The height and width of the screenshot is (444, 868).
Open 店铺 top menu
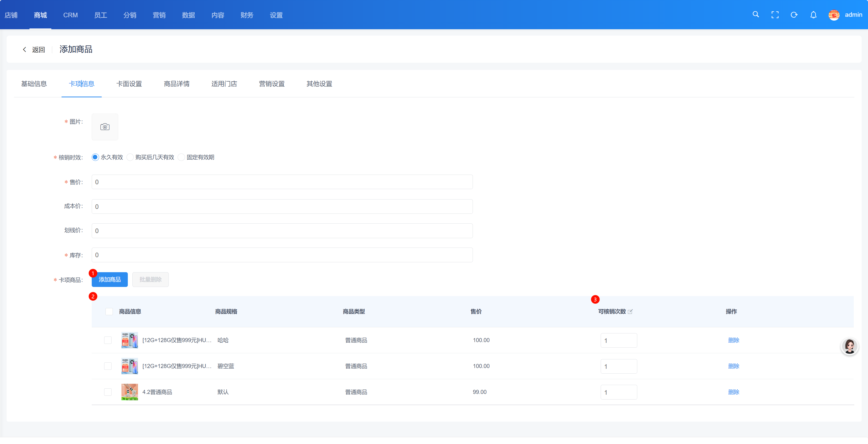(11, 15)
